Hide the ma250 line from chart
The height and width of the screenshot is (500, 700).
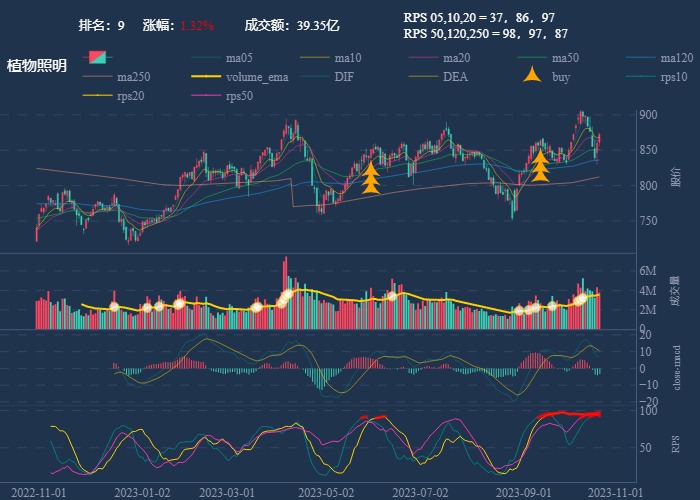131,76
